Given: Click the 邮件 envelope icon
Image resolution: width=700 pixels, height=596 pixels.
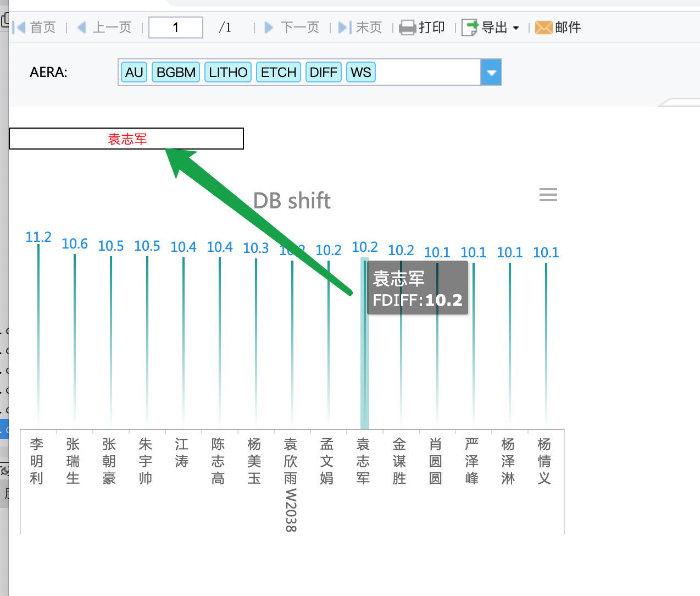Looking at the screenshot, I should (543, 27).
